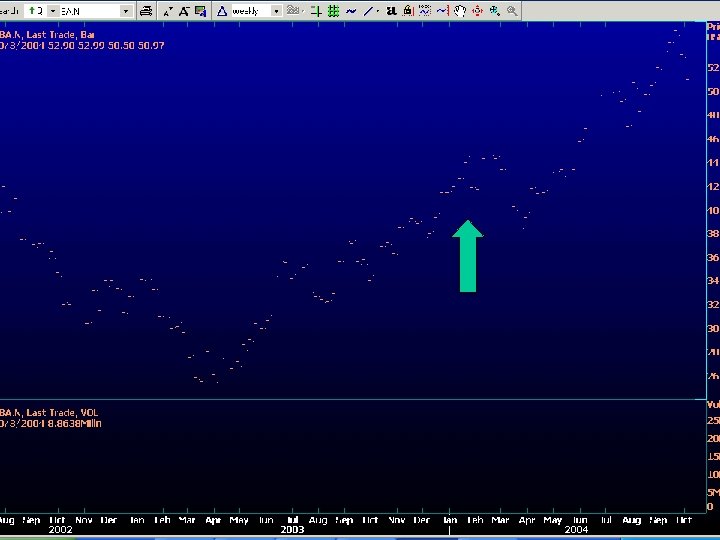Image resolution: width=720 pixels, height=540 pixels.
Task: Click the Mar label before 2004 on time axis
Action: [x=500, y=520]
